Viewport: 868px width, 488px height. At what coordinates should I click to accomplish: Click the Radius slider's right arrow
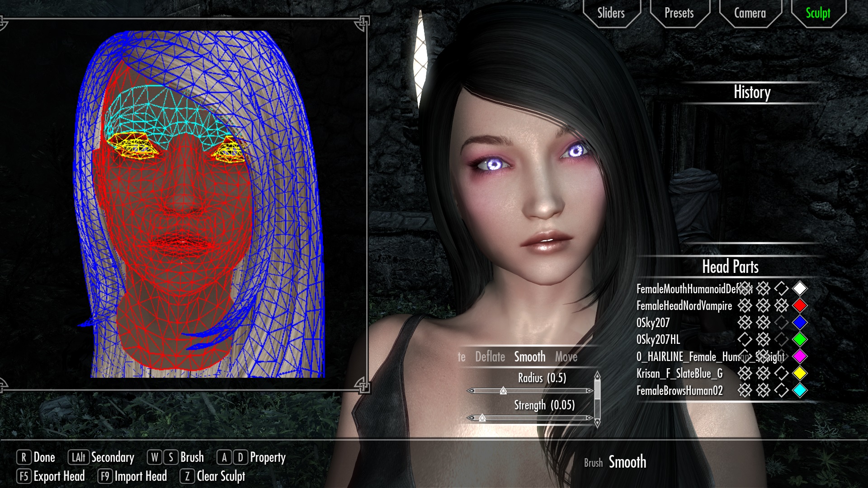coord(589,391)
